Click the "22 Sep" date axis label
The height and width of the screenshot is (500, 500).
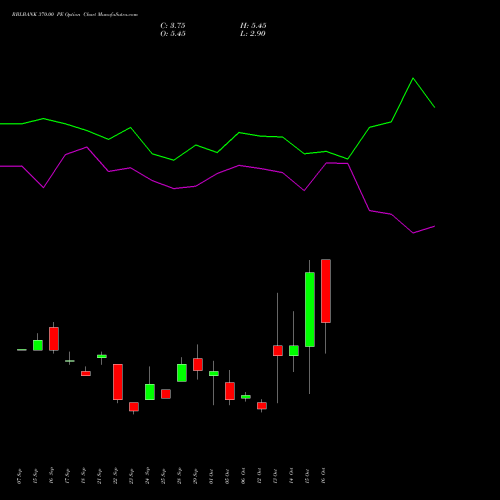tap(116, 476)
